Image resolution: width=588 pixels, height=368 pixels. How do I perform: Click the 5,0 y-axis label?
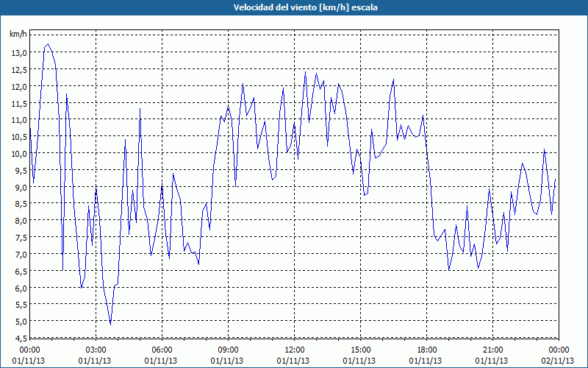(x=21, y=322)
